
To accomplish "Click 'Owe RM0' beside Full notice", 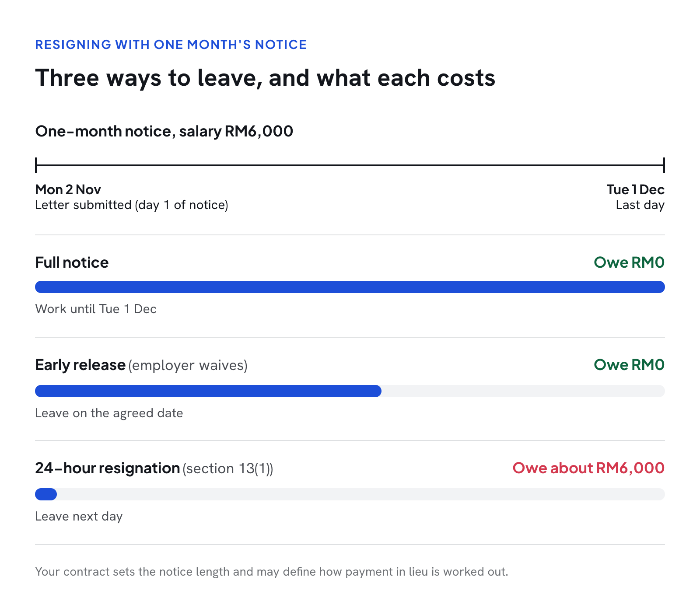I will pos(629,262).
